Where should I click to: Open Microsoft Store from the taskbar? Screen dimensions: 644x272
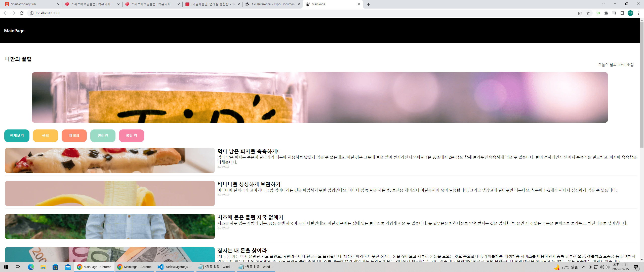55,267
